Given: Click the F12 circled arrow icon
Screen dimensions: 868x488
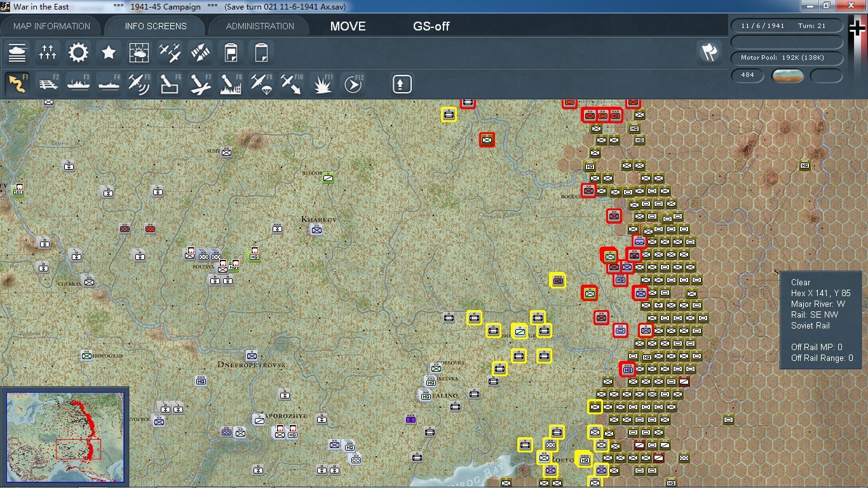Looking at the screenshot, I should 353,84.
